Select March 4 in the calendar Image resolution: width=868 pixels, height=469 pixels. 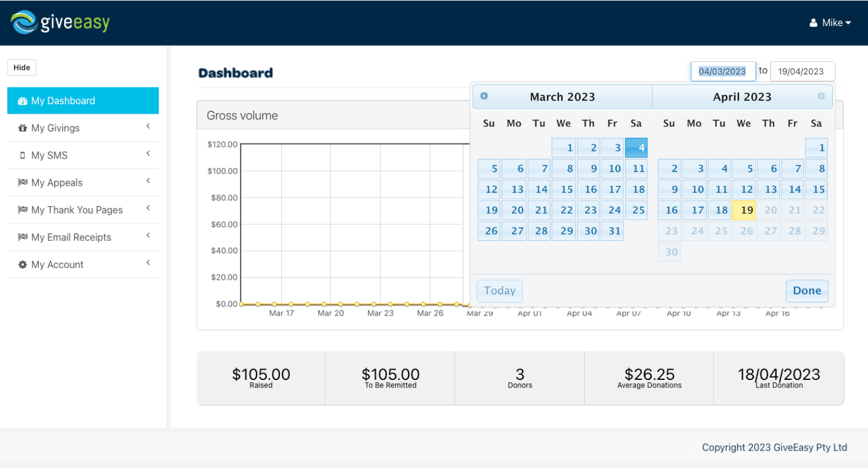(x=636, y=147)
